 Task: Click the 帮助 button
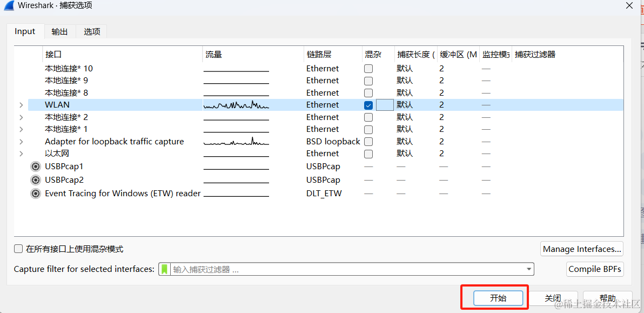click(x=607, y=298)
